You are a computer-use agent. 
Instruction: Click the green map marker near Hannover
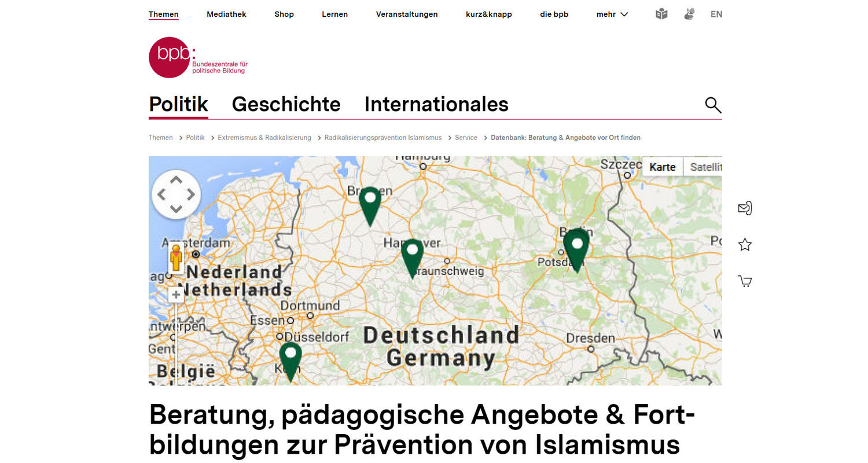(x=412, y=256)
